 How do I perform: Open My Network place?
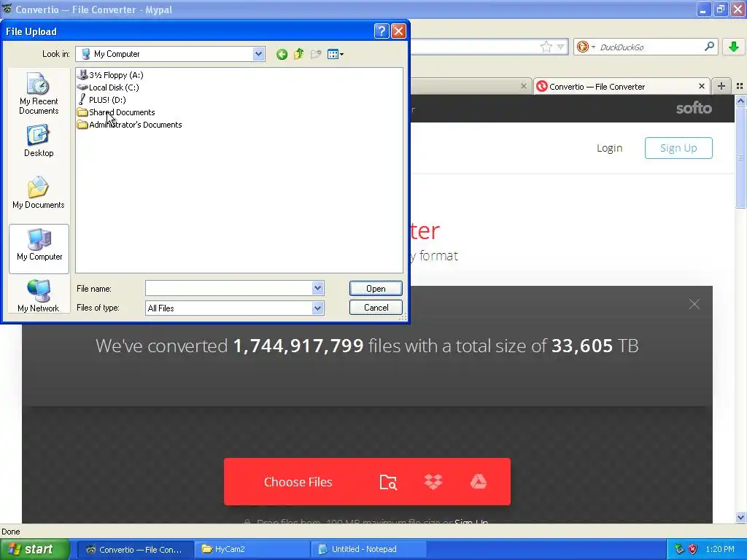[x=39, y=296]
